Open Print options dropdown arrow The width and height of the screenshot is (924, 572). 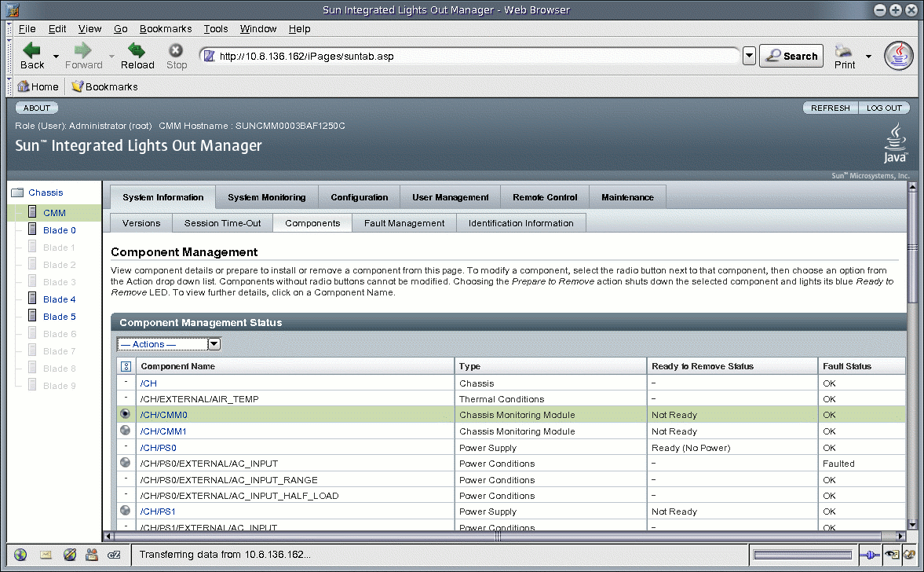tap(868, 57)
